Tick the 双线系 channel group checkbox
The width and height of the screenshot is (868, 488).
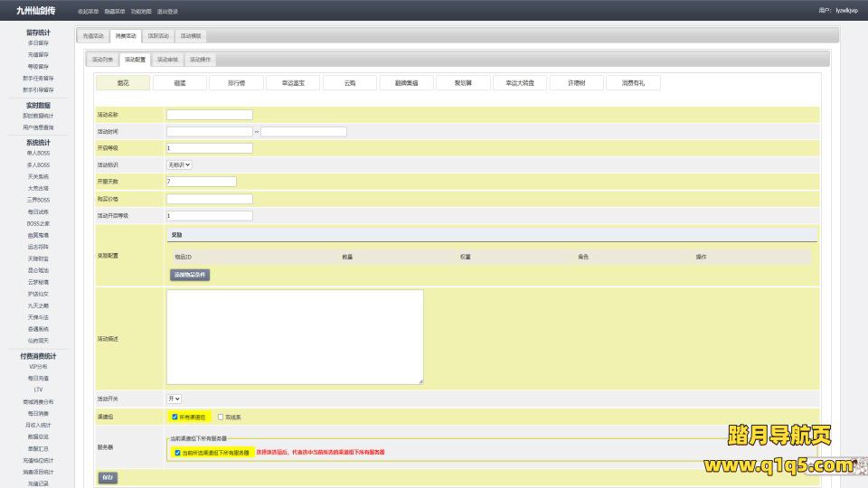click(220, 417)
